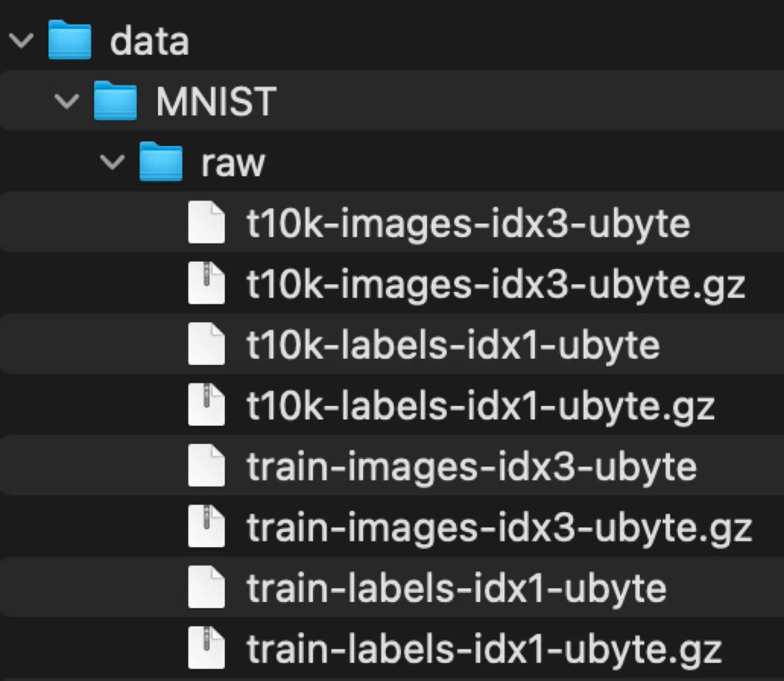
Task: Click the MNIST folder icon
Action: [116, 101]
